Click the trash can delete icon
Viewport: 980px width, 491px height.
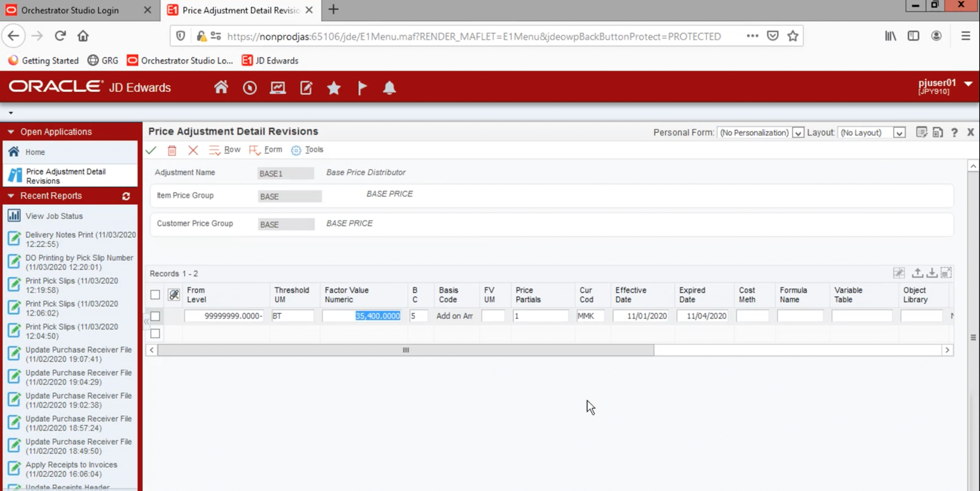point(172,150)
